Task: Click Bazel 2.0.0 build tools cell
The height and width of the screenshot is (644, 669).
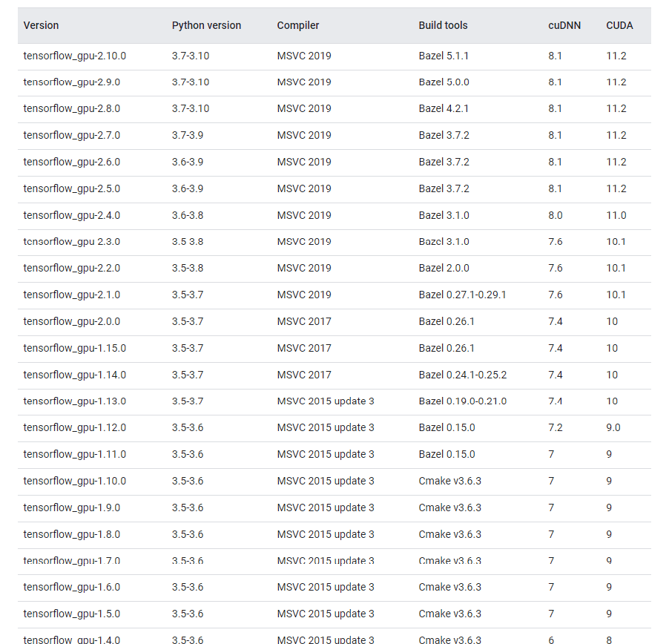Action: click(444, 269)
